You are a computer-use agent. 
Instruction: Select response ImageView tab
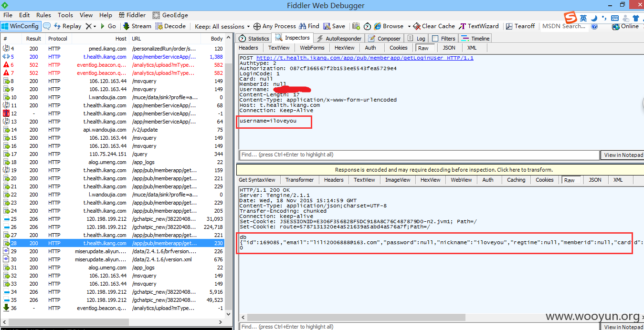tap(398, 180)
